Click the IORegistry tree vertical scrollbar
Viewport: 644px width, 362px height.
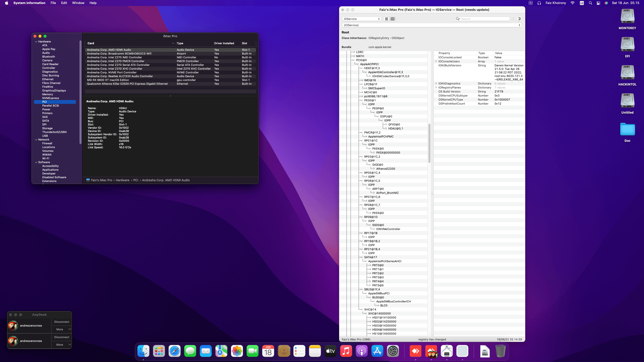429,143
